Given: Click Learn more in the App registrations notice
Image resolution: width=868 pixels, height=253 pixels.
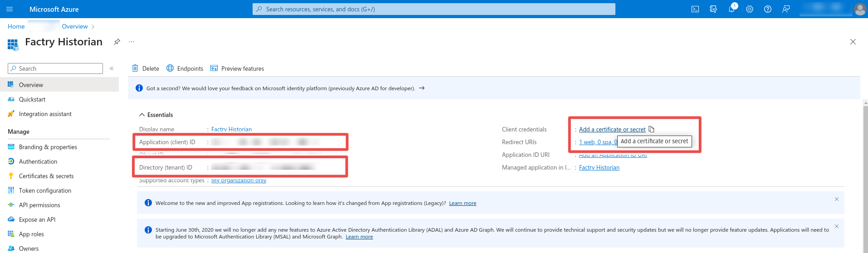Looking at the screenshot, I should [x=463, y=203].
